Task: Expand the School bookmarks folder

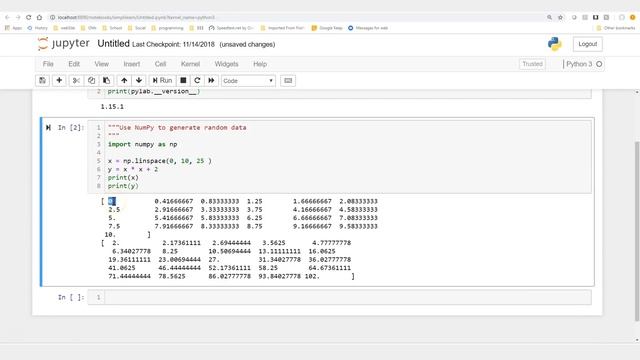Action: pyautogui.click(x=112, y=28)
